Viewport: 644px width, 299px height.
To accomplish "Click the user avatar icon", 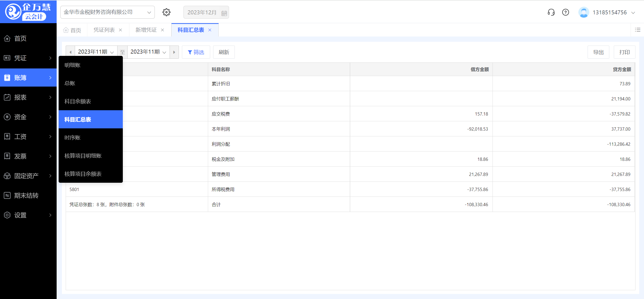I will coord(583,12).
